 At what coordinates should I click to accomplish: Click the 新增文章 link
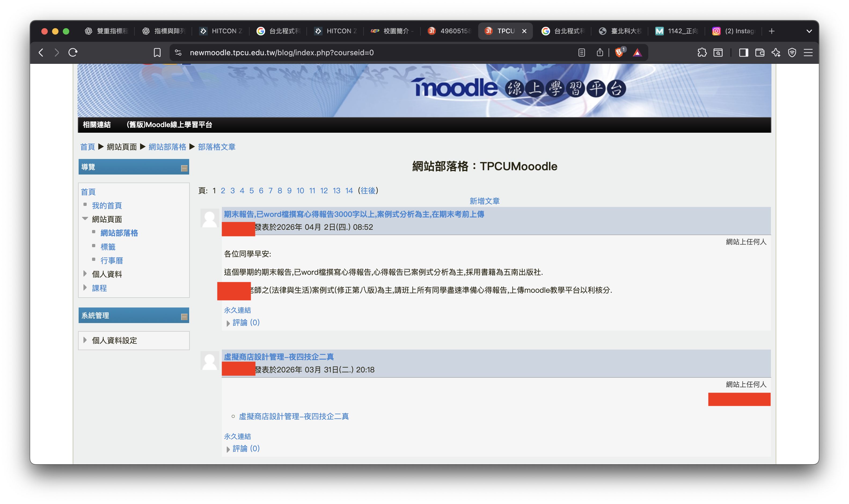[484, 201]
